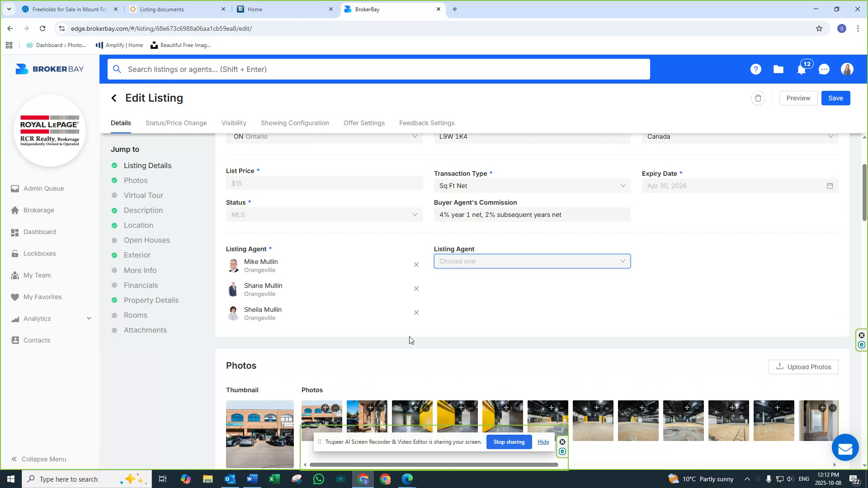Open the help question mark icon
The height and width of the screenshot is (488, 868).
coord(756,69)
